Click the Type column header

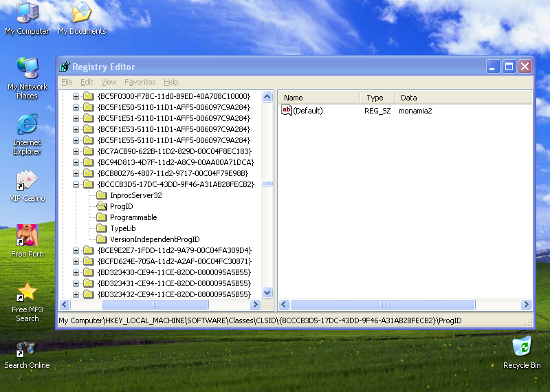[377, 98]
